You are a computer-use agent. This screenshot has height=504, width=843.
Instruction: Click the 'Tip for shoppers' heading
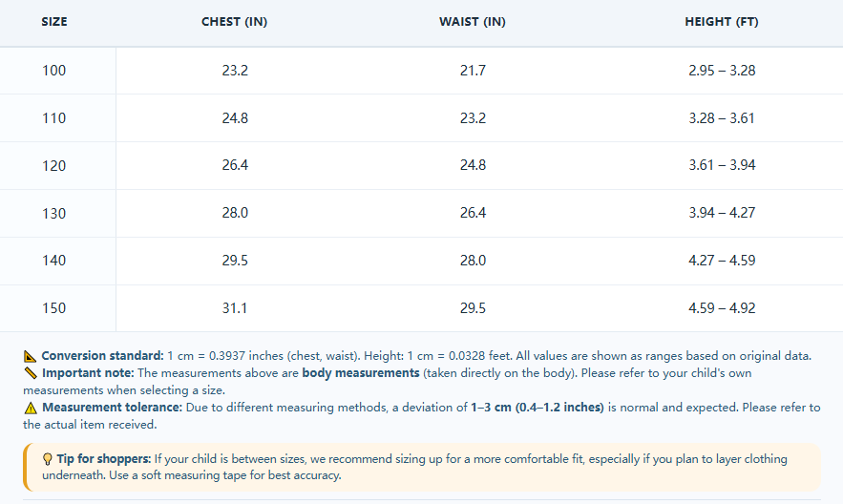pos(104,459)
